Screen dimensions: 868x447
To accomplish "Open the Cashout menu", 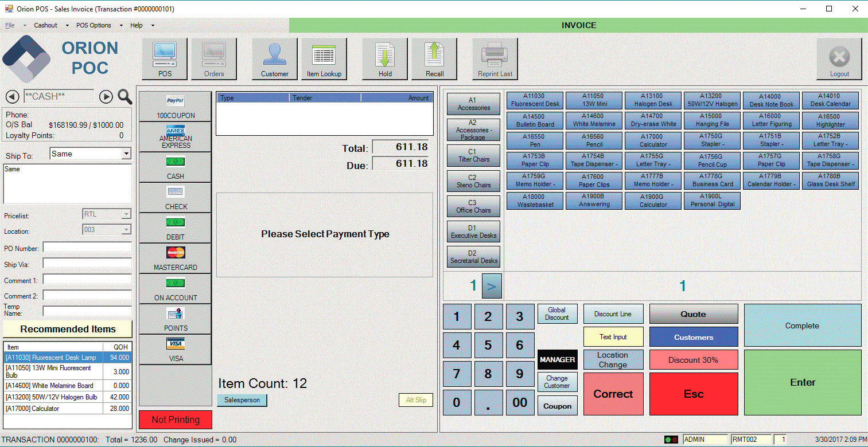I will (46, 25).
